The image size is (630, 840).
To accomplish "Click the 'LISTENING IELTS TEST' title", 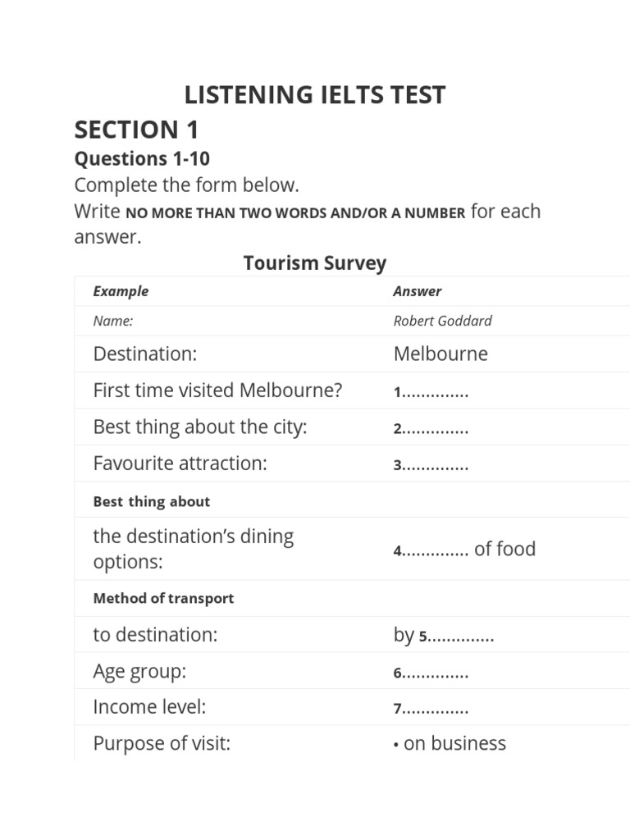I will click(x=315, y=95).
